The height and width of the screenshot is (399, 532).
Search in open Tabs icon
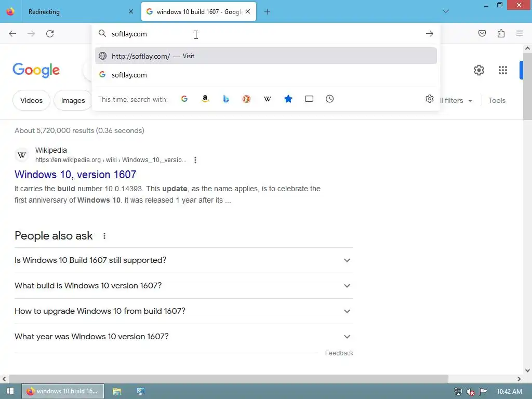[309, 99]
